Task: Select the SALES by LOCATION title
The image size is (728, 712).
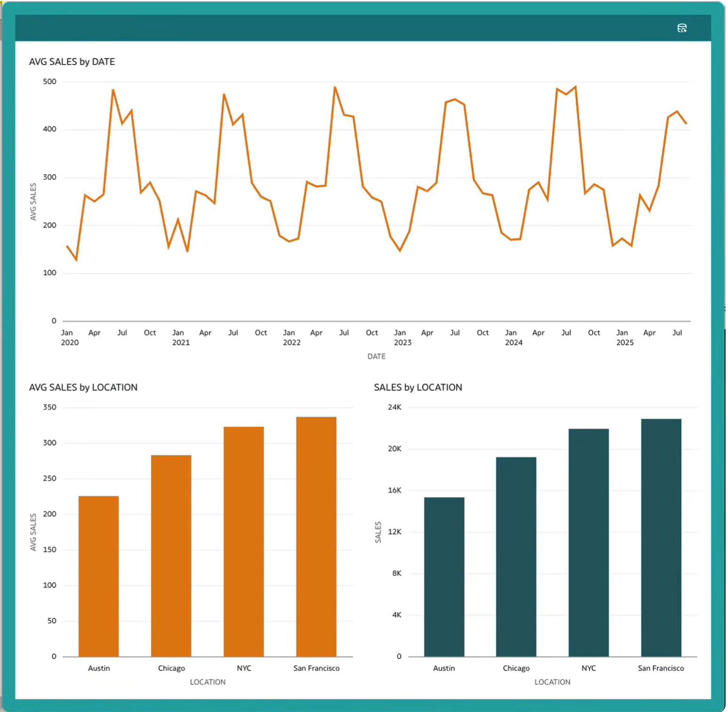Action: (x=418, y=387)
